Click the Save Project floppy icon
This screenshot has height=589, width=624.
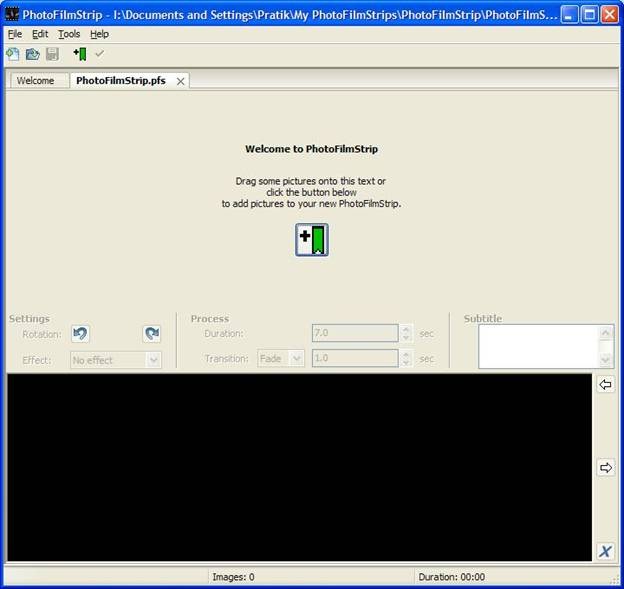click(x=52, y=54)
